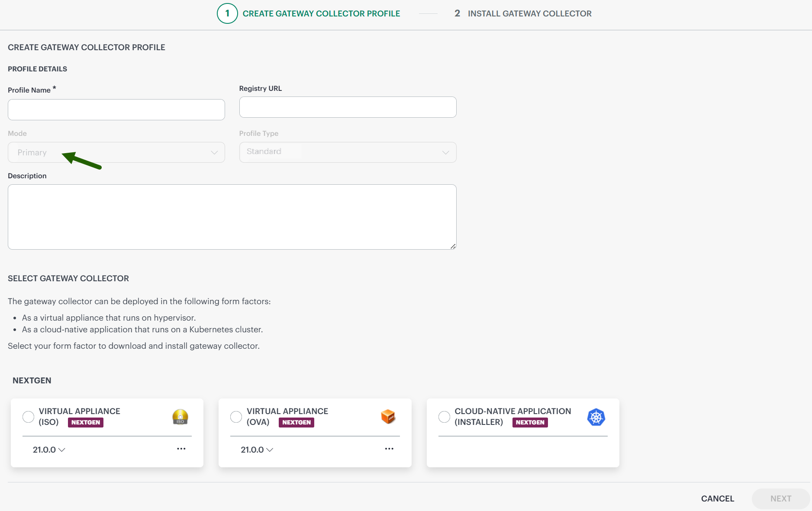This screenshot has height=511, width=812.
Task: Expand the 21.0.0 version dropdown on OVA card
Action: point(257,450)
